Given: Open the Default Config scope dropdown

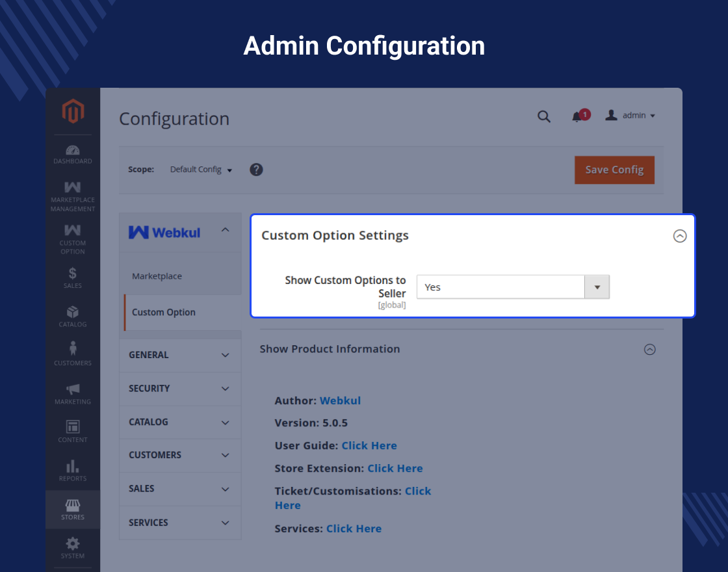Looking at the screenshot, I should click(201, 170).
